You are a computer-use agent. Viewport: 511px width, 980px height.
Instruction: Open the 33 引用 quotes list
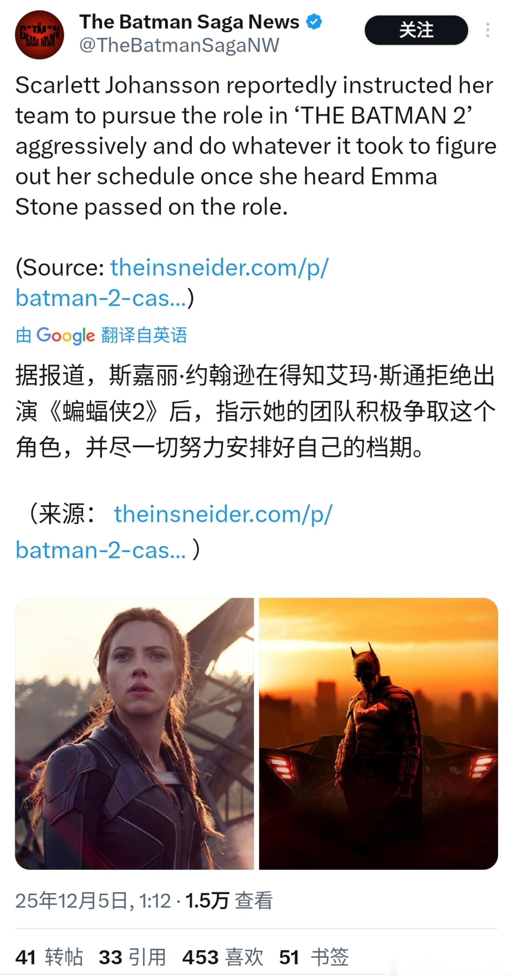132,957
